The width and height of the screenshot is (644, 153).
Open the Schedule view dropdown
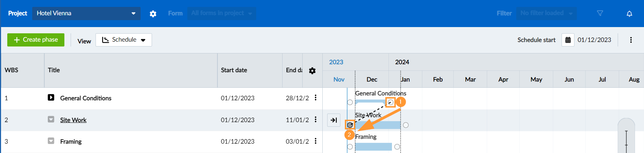[124, 40]
